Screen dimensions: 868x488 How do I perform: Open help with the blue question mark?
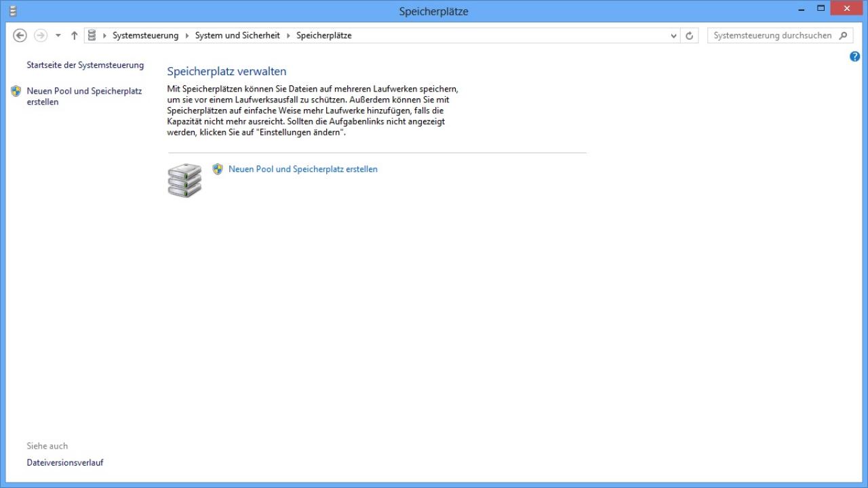854,56
